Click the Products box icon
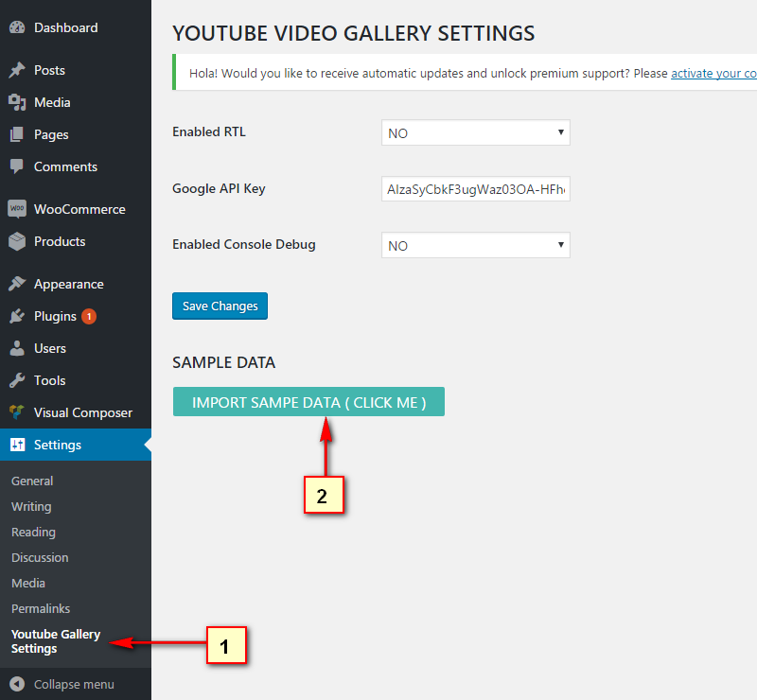The height and width of the screenshot is (700, 757). (17, 241)
